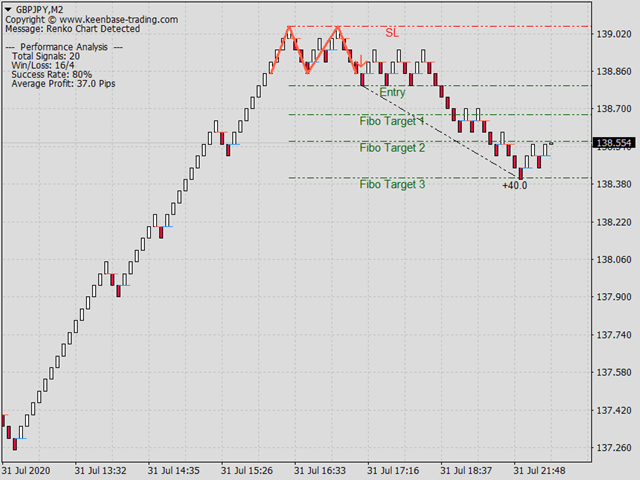The width and height of the screenshot is (640, 480).
Task: Click the Total Signals: 20 line
Action: click(x=46, y=56)
